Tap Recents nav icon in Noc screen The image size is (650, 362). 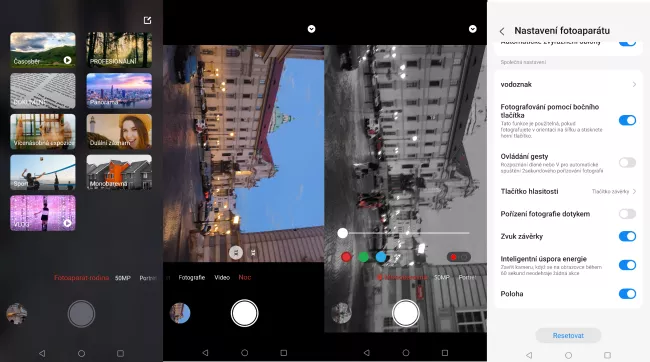point(284,353)
